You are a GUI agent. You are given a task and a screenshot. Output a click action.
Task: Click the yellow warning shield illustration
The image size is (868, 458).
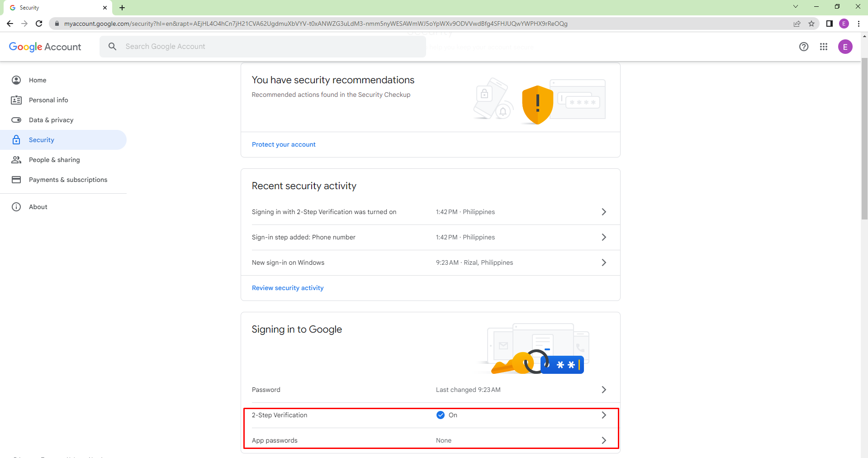click(537, 105)
